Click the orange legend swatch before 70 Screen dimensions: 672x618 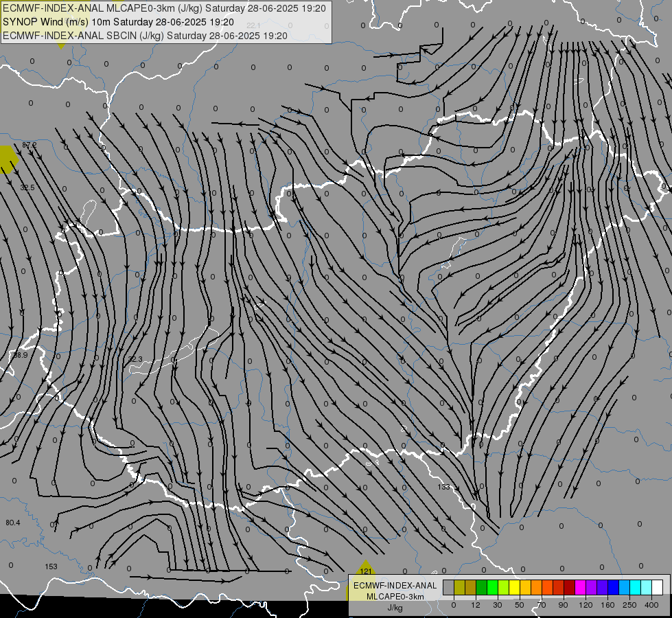(x=537, y=587)
